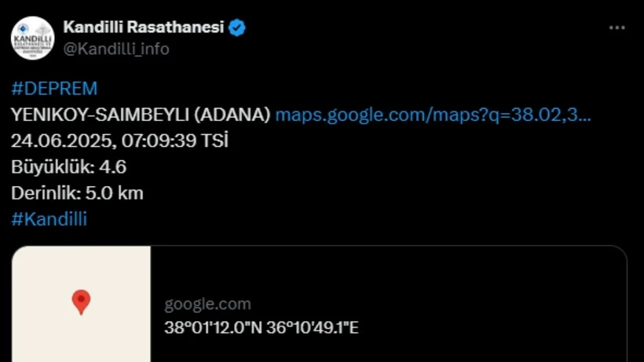The height and width of the screenshot is (362, 644).
Task: Click the blue verified badge
Action: tap(237, 27)
